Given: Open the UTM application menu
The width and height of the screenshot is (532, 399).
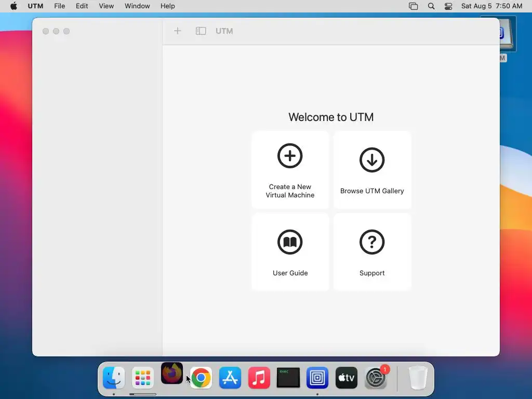Looking at the screenshot, I should [35, 6].
